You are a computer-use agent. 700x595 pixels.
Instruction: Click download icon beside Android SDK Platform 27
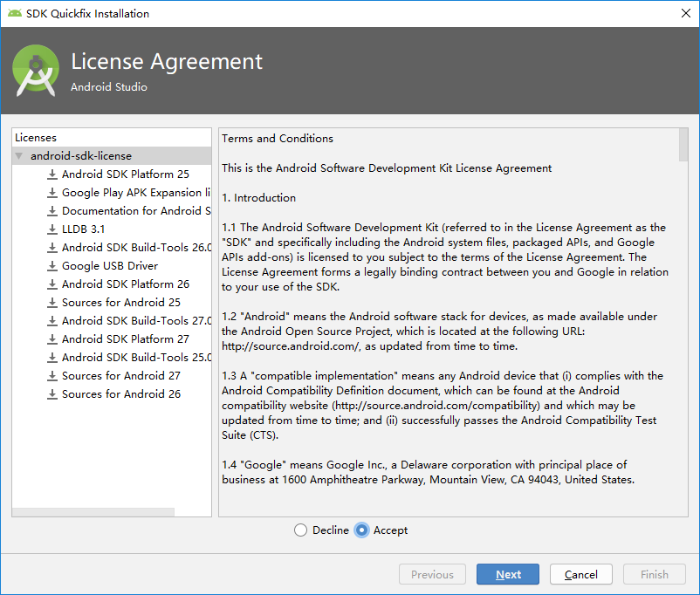[x=52, y=339]
